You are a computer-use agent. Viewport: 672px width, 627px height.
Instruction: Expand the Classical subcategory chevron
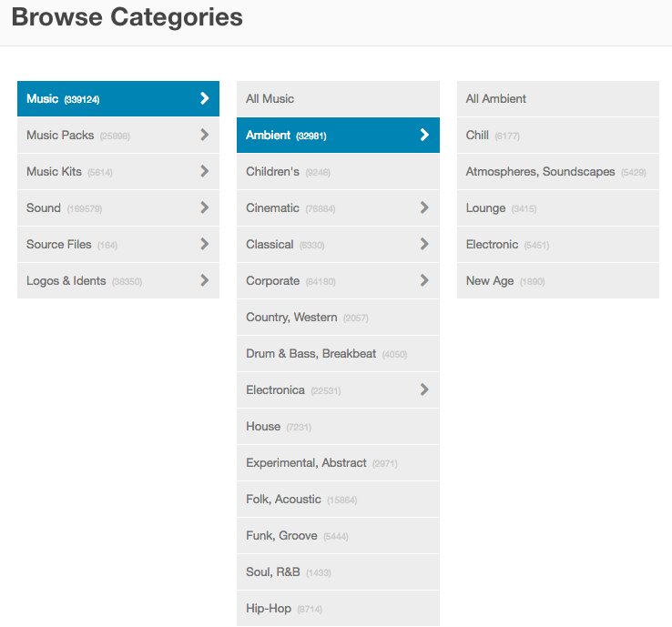(x=424, y=244)
